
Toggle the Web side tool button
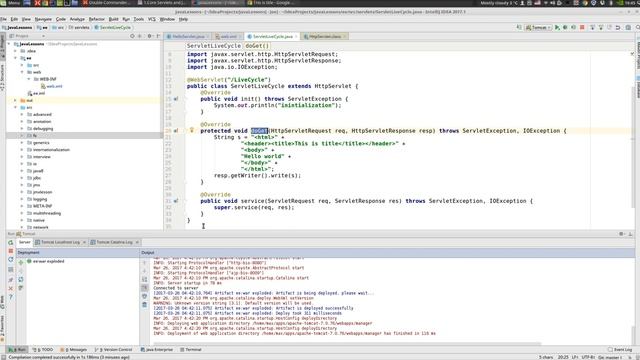pos(2,303)
